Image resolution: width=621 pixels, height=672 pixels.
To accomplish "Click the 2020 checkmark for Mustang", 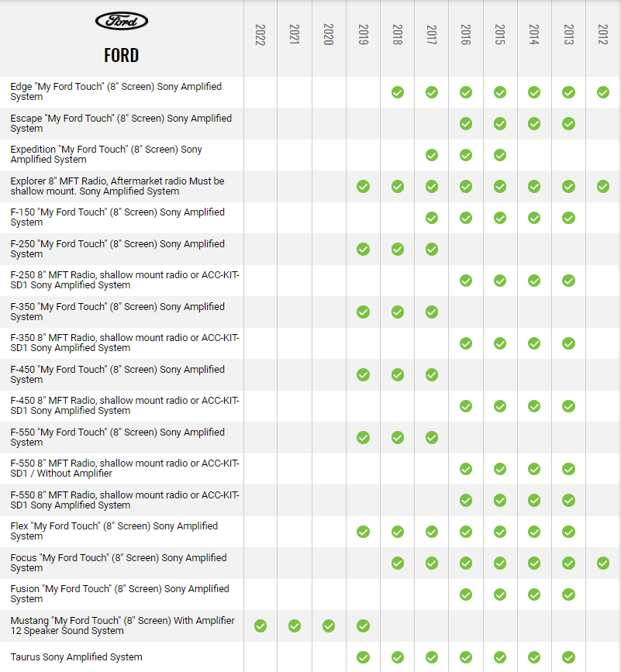I will pyautogui.click(x=329, y=625).
